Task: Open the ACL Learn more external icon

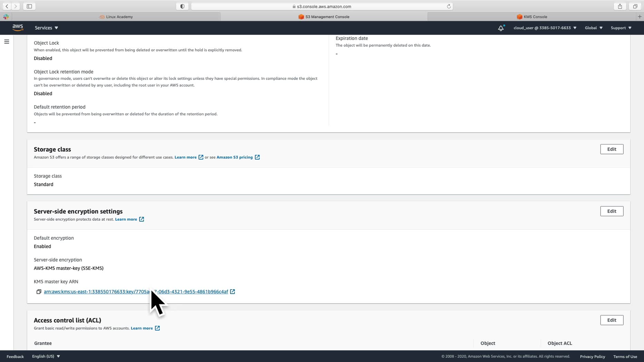Action: click(x=157, y=328)
